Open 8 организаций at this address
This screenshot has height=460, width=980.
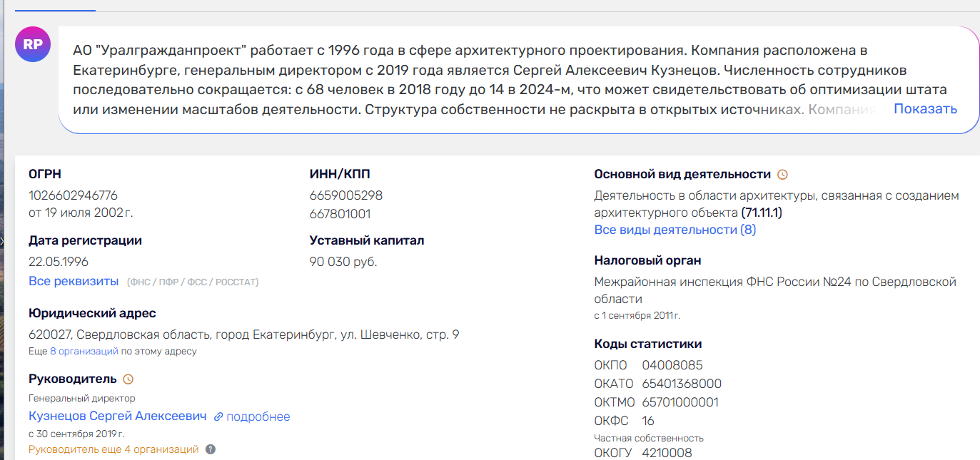coord(84,352)
